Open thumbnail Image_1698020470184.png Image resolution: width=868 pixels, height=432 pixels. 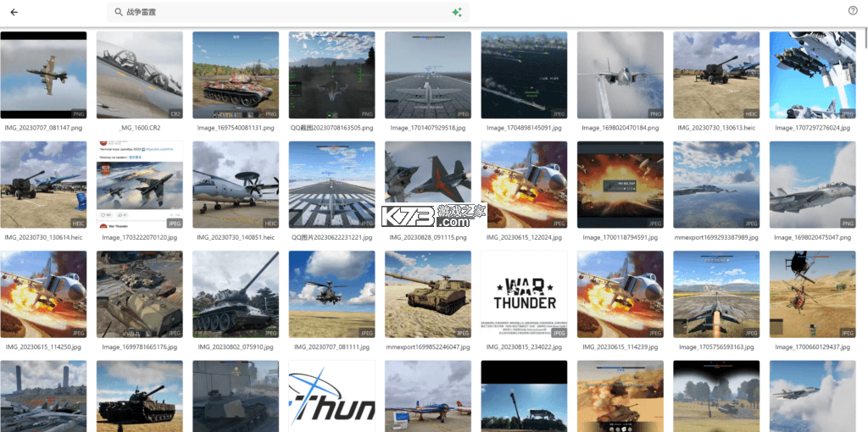(620, 75)
